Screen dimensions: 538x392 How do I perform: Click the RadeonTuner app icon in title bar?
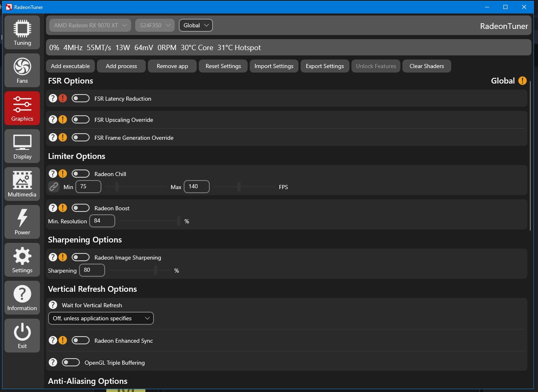[x=9, y=7]
